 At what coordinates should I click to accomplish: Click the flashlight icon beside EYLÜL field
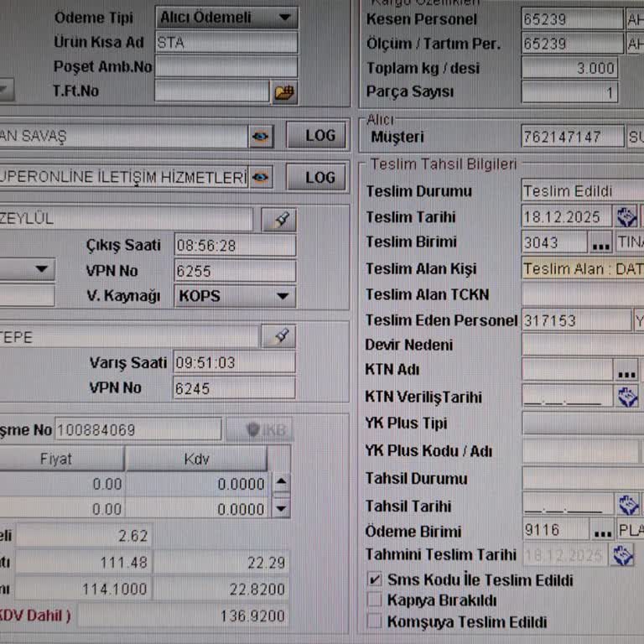pyautogui.click(x=279, y=220)
